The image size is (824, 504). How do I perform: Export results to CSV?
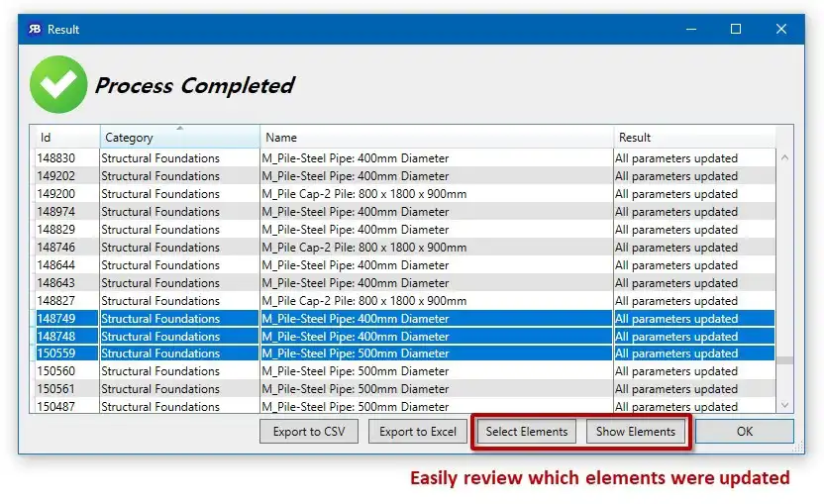pos(309,432)
